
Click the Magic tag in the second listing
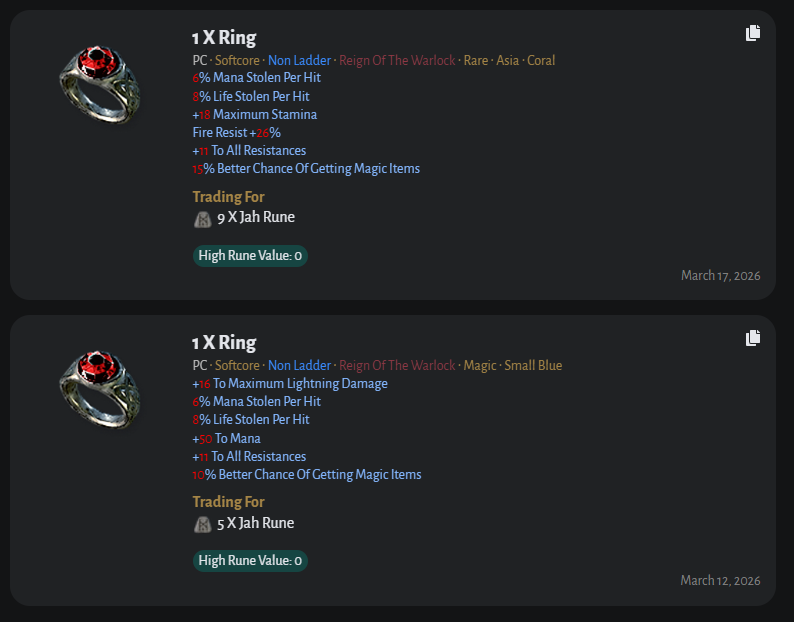[x=479, y=366]
